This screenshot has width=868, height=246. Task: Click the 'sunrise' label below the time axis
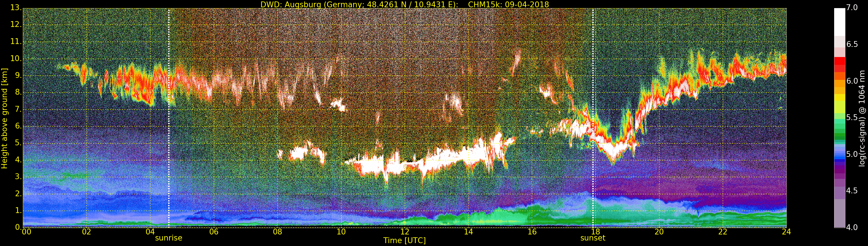(x=168, y=238)
